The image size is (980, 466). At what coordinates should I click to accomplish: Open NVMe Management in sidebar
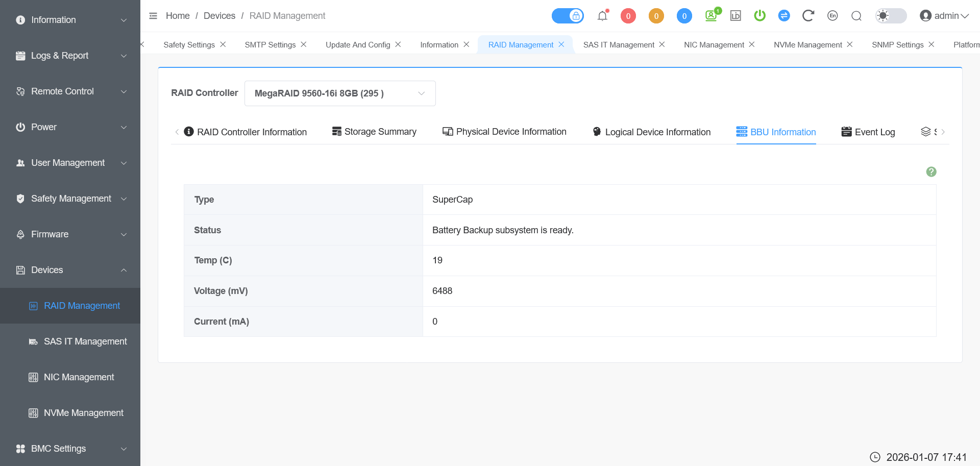[x=83, y=413]
